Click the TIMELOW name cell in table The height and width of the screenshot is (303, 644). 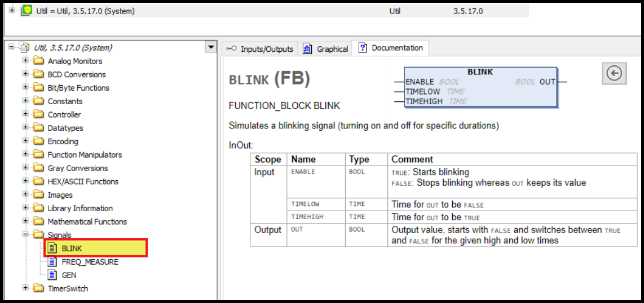[316, 204]
